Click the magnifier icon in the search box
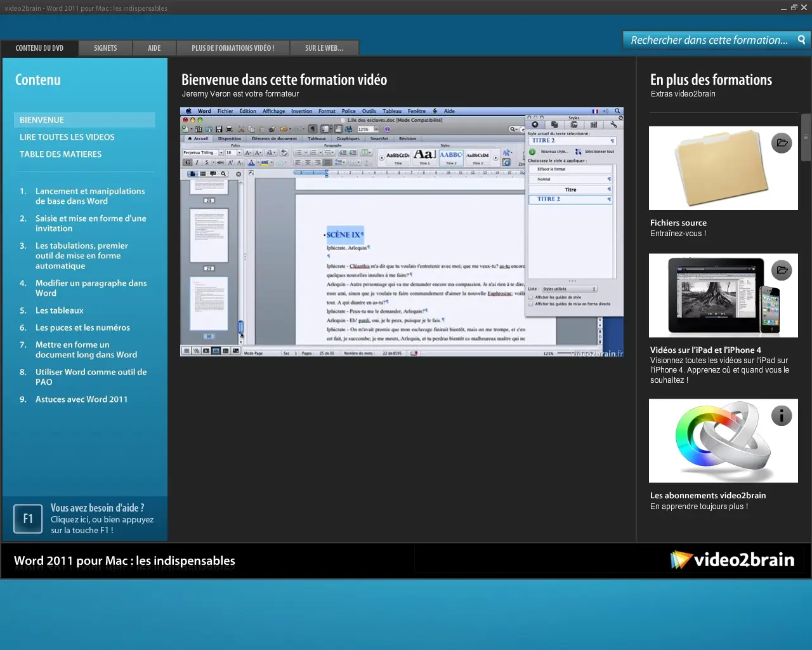812x650 pixels. (x=802, y=40)
